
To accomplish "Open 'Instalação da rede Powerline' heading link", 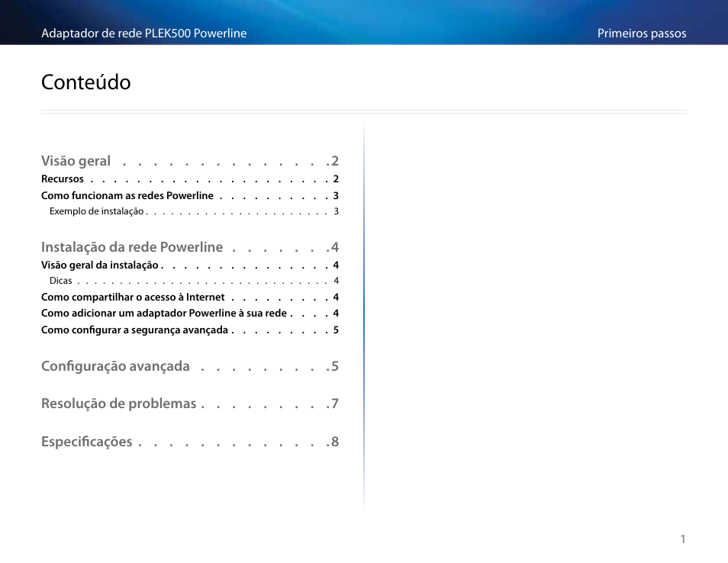I will 190,247.
